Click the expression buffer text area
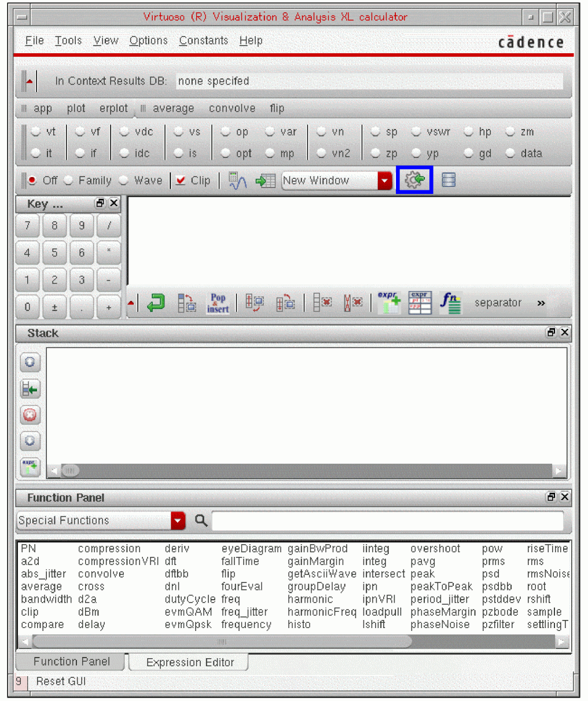Image resolution: width=588 pixels, height=701 pixels. pos(349,241)
